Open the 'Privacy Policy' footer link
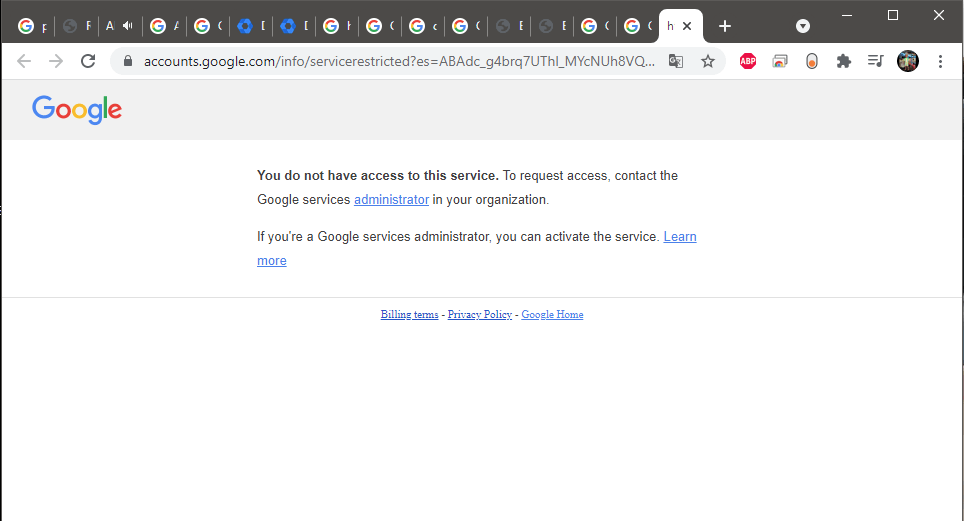The width and height of the screenshot is (964, 521). click(x=480, y=314)
